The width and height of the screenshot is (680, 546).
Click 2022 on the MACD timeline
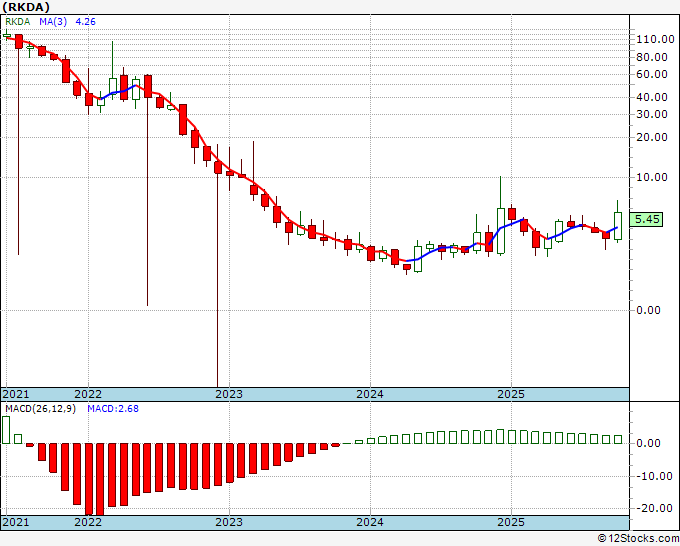click(x=88, y=522)
